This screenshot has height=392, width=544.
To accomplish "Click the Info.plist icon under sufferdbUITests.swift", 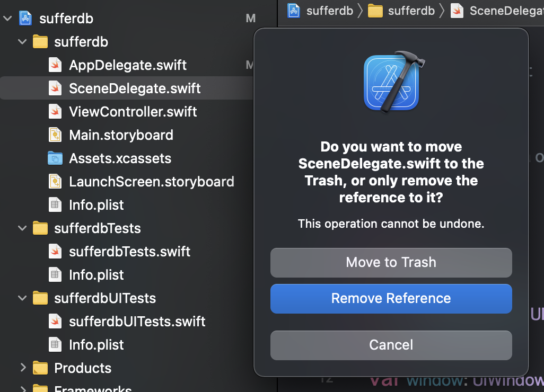I will [55, 344].
